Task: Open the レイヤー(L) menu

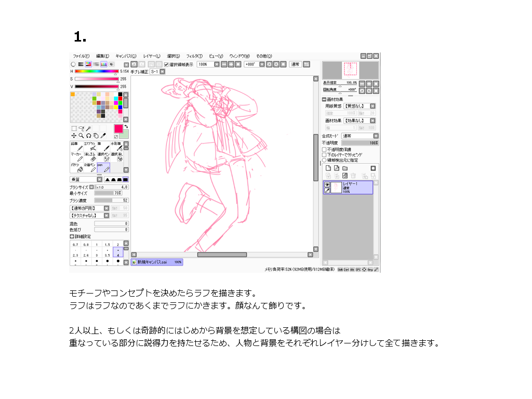Action: pyautogui.click(x=151, y=56)
